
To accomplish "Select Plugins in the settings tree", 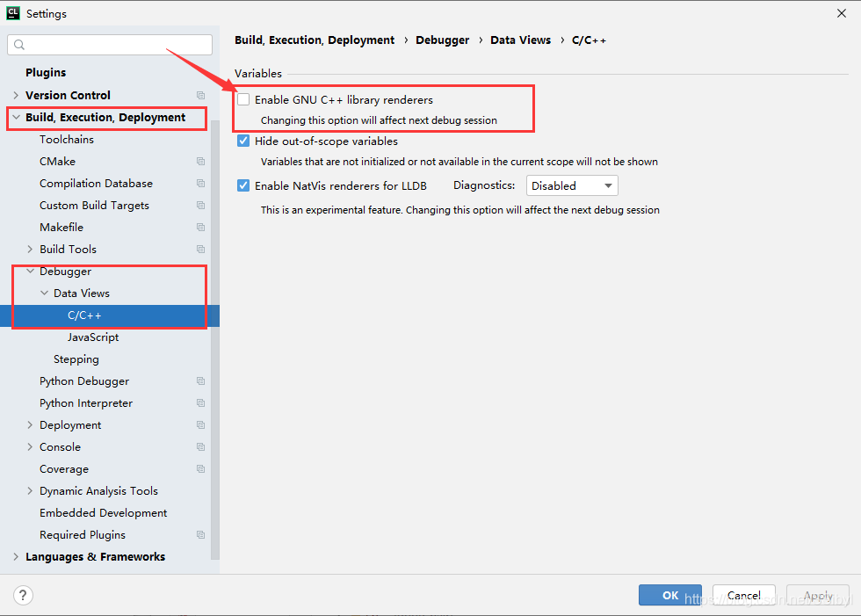I will point(46,72).
